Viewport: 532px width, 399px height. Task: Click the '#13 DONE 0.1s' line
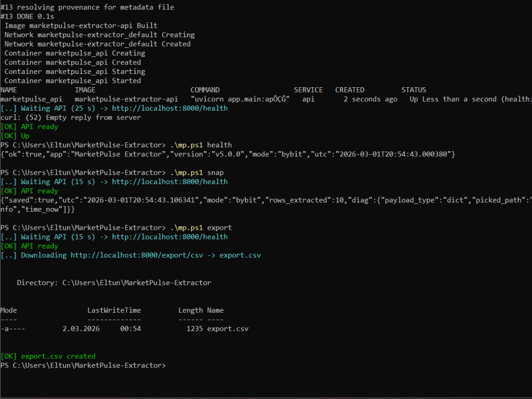(27, 16)
